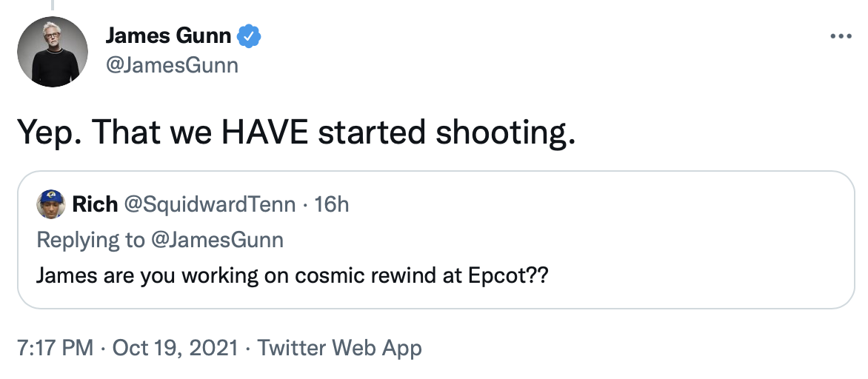
Task: Open the quoted tweet about cosmic rewind
Action: click(x=292, y=276)
